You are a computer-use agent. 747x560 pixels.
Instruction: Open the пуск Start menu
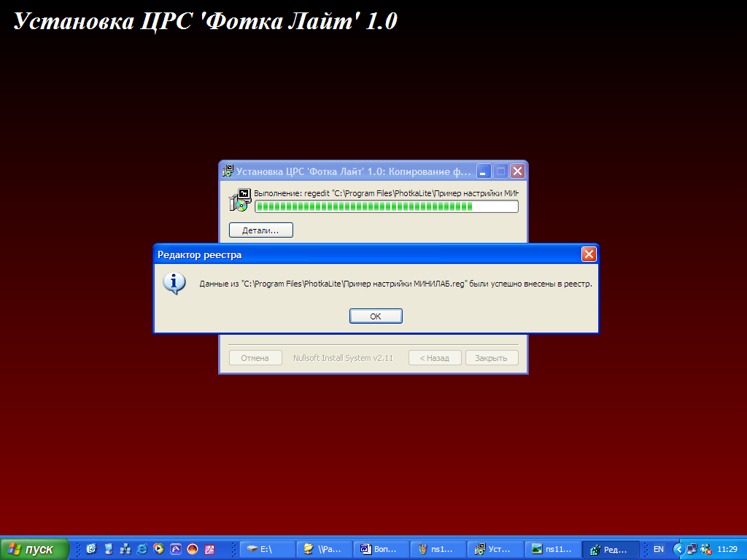tap(34, 548)
